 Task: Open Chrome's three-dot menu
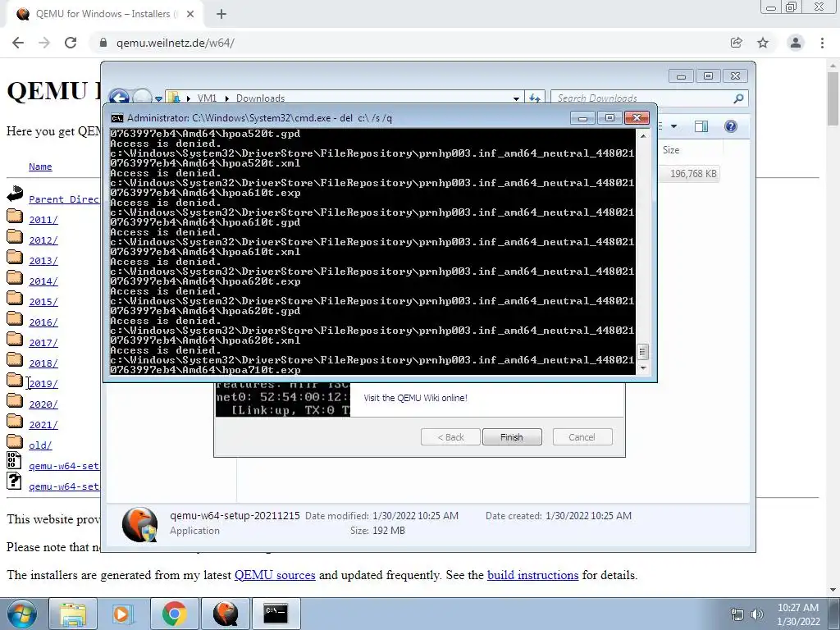822,43
